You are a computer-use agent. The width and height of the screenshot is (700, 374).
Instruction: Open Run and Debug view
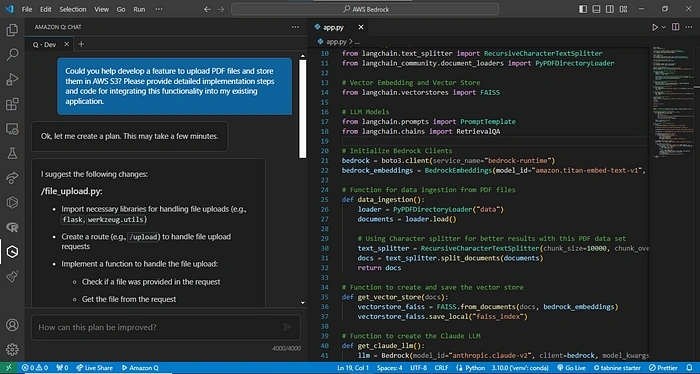12,79
